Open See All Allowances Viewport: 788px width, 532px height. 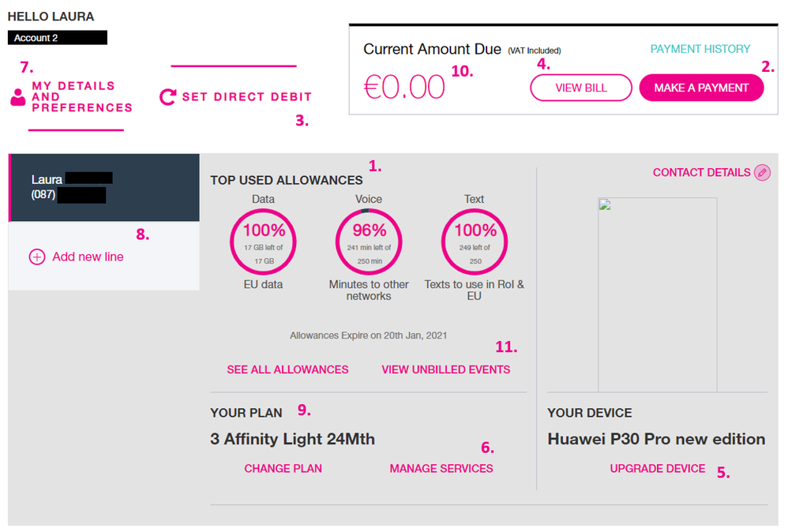click(x=287, y=369)
